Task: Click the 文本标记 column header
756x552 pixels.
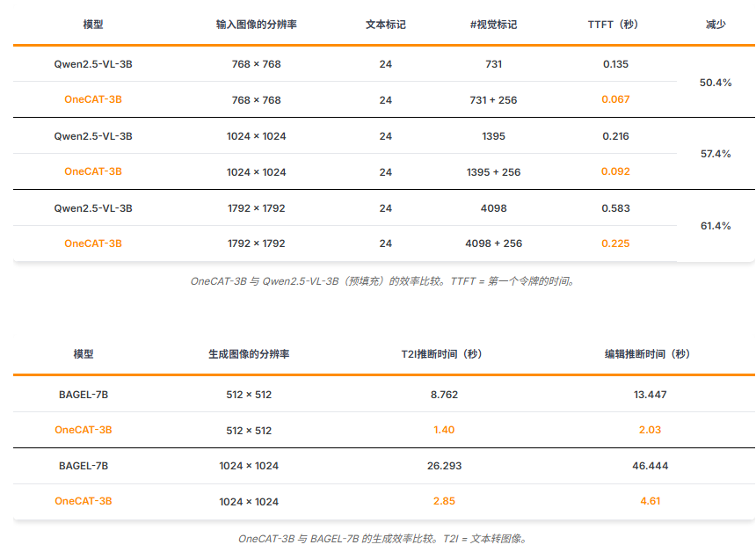Action: 385,25
